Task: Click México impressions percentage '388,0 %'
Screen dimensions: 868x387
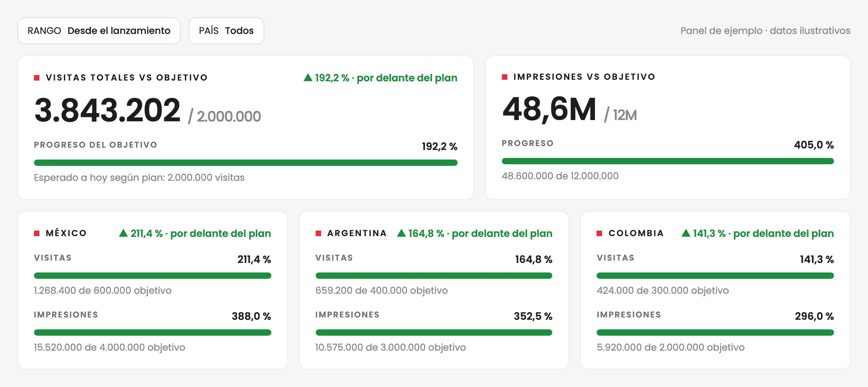Action: pyautogui.click(x=251, y=316)
